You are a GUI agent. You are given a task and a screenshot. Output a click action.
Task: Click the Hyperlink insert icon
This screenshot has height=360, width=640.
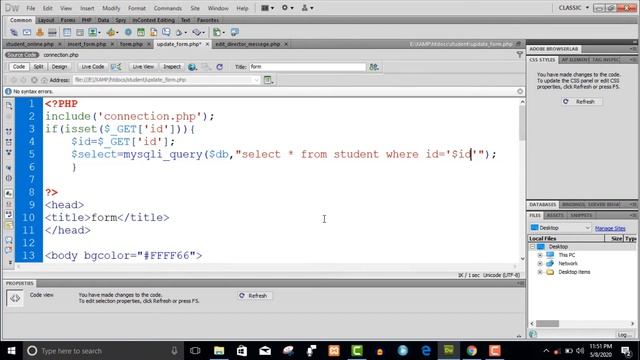[14, 32]
